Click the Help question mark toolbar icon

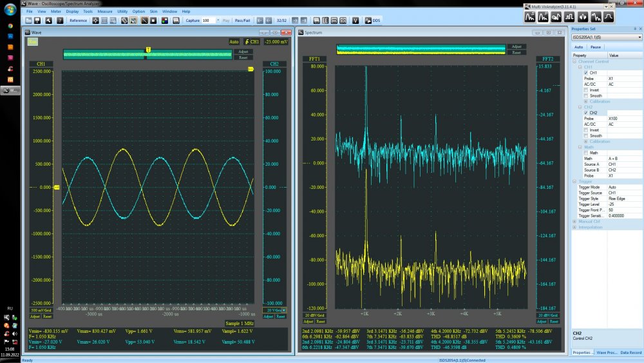59,21
